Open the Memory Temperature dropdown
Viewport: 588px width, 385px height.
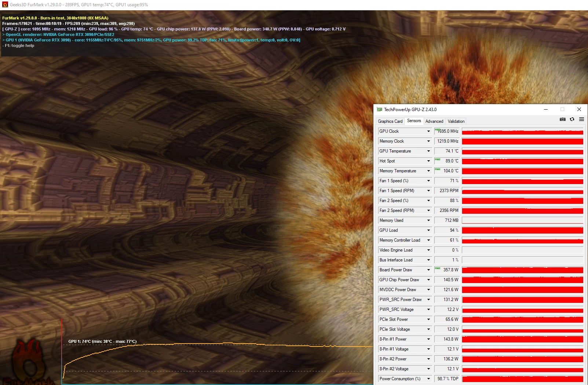click(x=428, y=171)
